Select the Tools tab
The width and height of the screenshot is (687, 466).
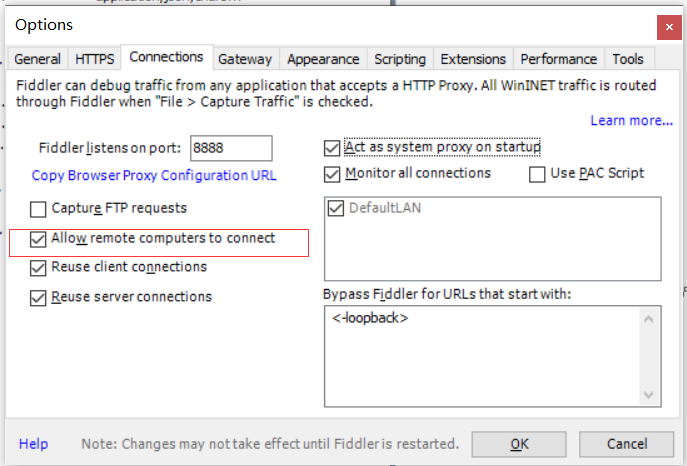coord(628,59)
